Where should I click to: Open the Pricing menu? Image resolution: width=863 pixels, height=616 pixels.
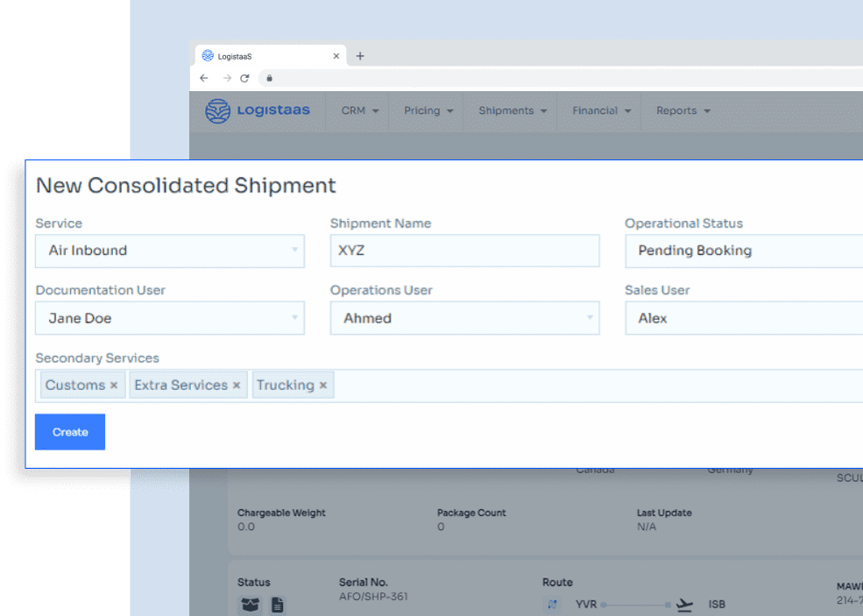[x=428, y=110]
